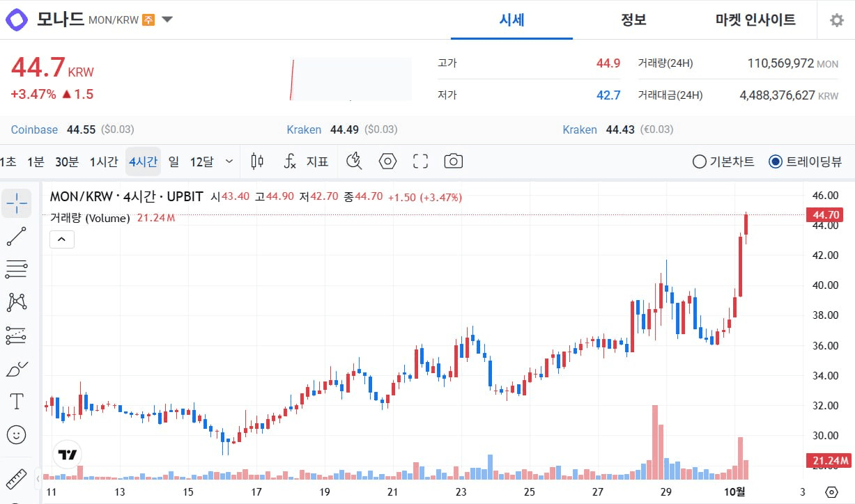Click the TradingView logo on the chart

(68, 455)
